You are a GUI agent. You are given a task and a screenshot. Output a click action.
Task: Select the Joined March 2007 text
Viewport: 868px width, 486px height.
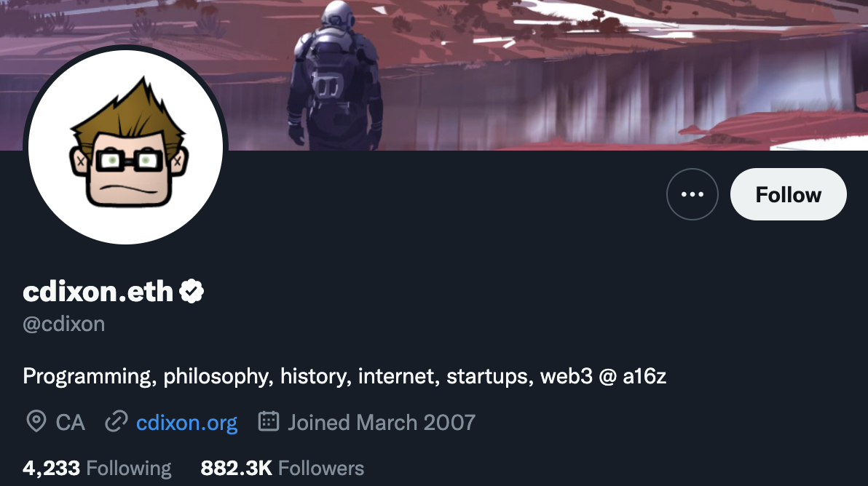coord(382,423)
